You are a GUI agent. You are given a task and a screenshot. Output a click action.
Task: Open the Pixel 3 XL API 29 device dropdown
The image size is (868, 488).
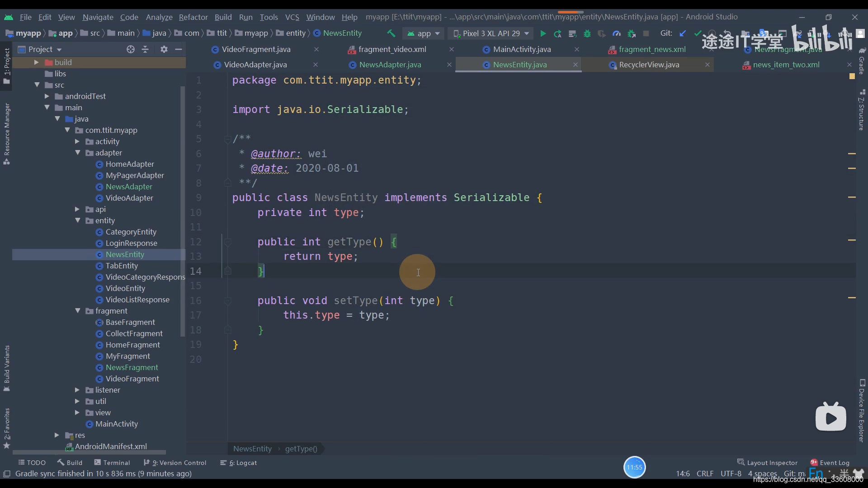coord(491,33)
